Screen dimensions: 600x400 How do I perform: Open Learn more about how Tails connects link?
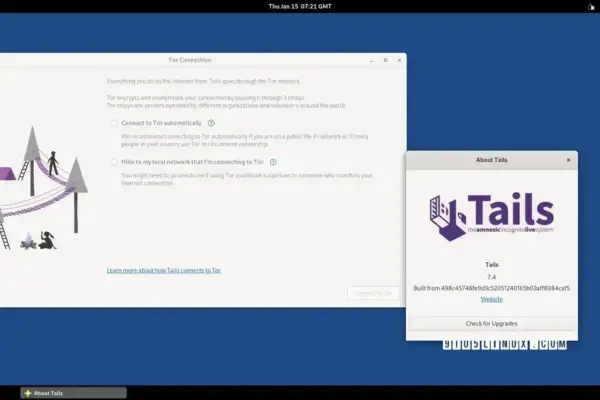[x=164, y=271]
